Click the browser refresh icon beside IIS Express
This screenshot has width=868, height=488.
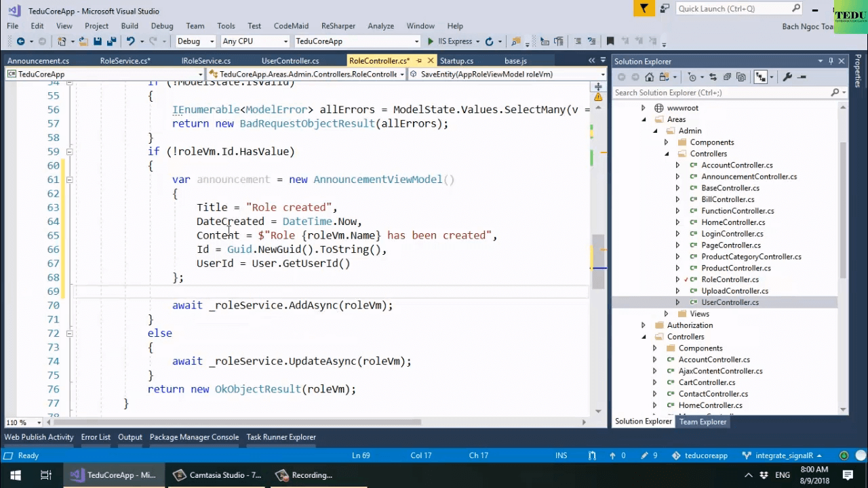pos(488,41)
